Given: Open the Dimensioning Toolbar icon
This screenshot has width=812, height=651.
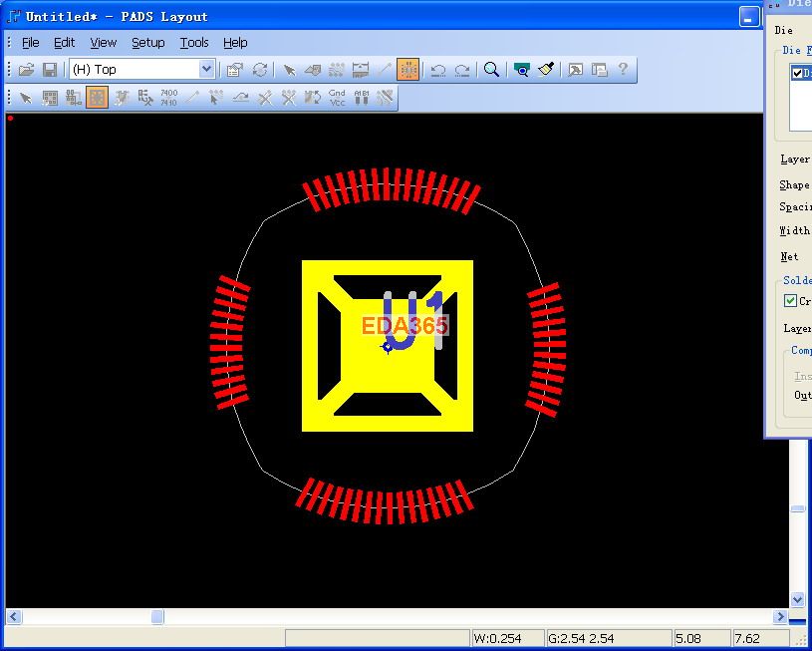Looking at the screenshot, I should (x=361, y=70).
